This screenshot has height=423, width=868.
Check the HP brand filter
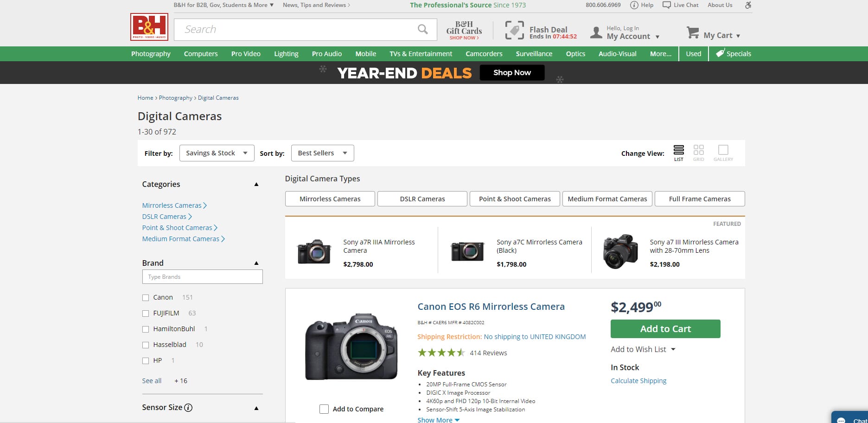coord(146,361)
